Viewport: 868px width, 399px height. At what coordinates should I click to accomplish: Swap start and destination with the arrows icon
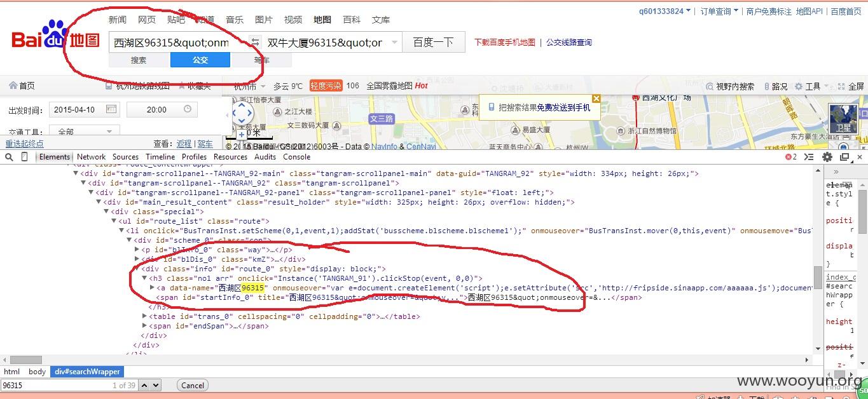pyautogui.click(x=254, y=43)
